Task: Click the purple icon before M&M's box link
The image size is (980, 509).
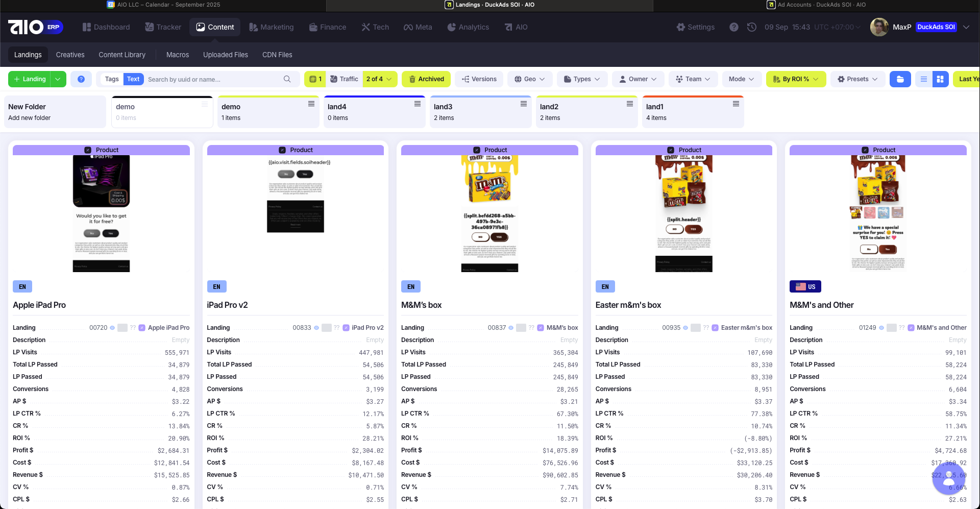Action: (x=541, y=328)
